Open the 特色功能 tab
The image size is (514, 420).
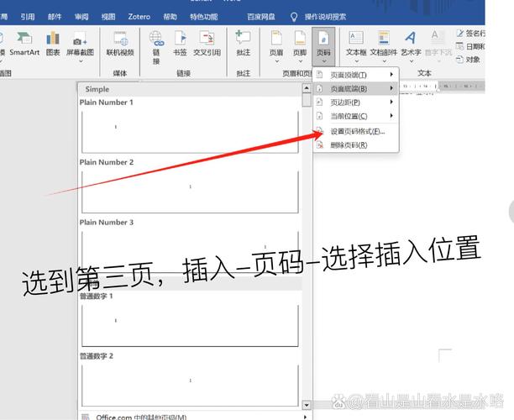click(203, 17)
